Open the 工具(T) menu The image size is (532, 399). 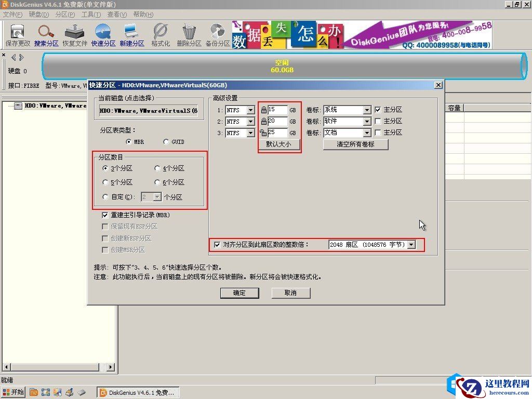point(91,14)
